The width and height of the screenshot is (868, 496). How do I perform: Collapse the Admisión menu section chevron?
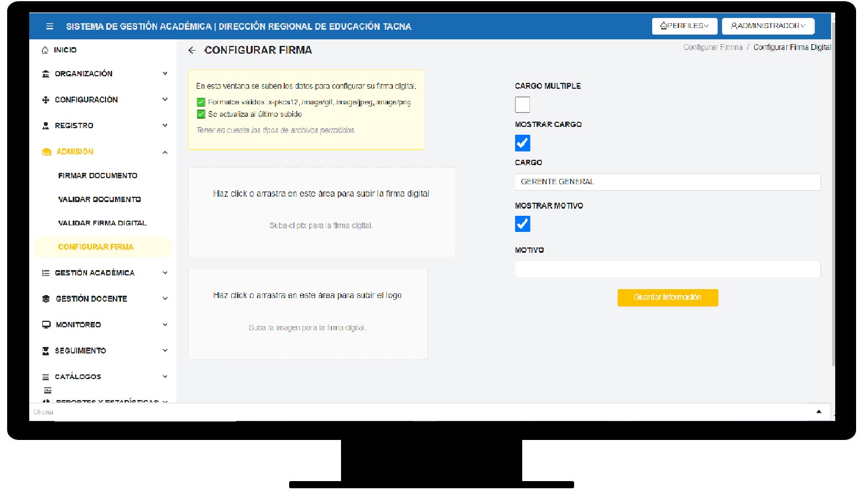pos(165,153)
